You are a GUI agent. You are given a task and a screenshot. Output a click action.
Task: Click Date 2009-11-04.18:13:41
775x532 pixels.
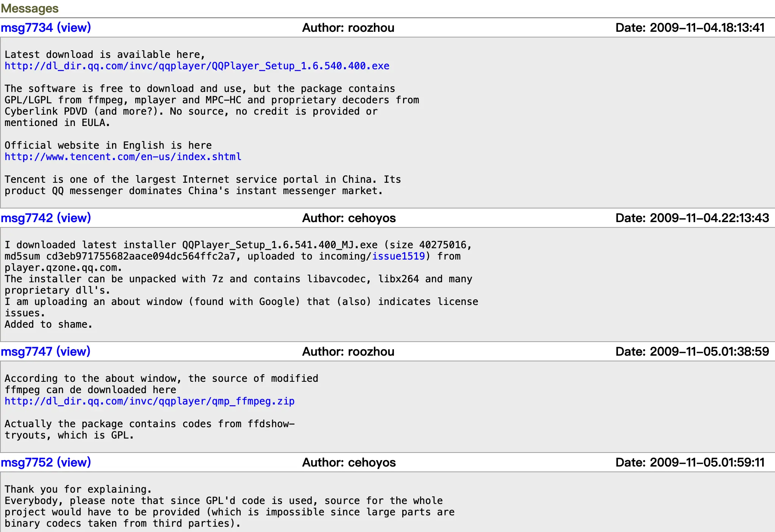click(690, 28)
